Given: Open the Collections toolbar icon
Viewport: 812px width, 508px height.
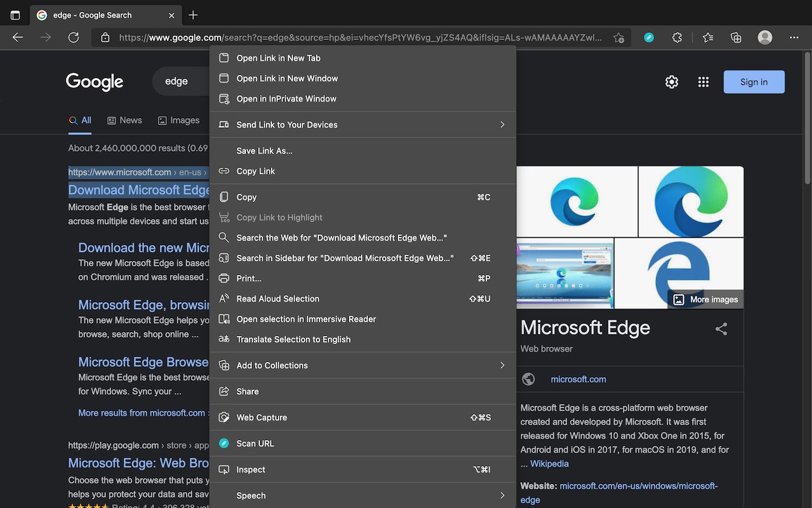Looking at the screenshot, I should pos(736,37).
